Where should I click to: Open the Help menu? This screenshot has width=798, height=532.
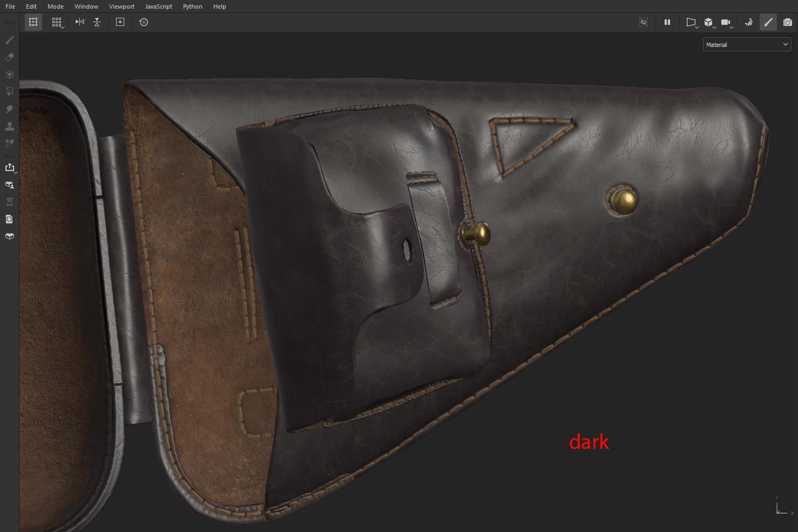click(219, 6)
